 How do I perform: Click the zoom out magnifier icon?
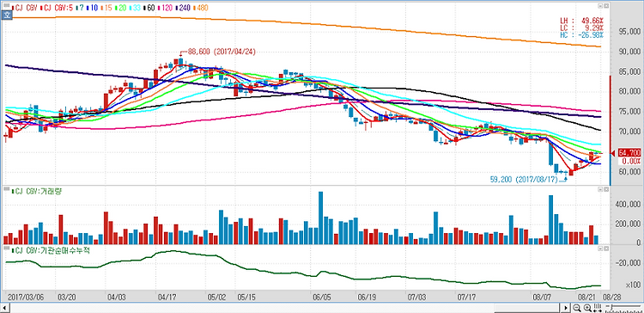(x=577, y=308)
